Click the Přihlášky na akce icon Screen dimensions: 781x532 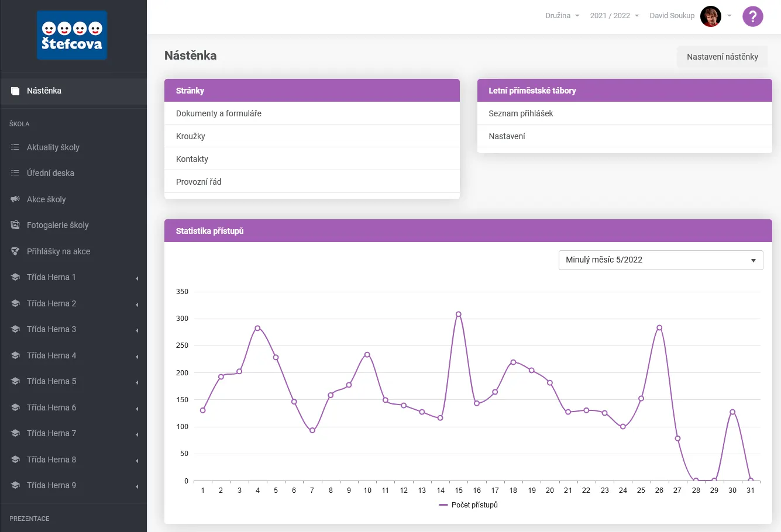tap(15, 251)
